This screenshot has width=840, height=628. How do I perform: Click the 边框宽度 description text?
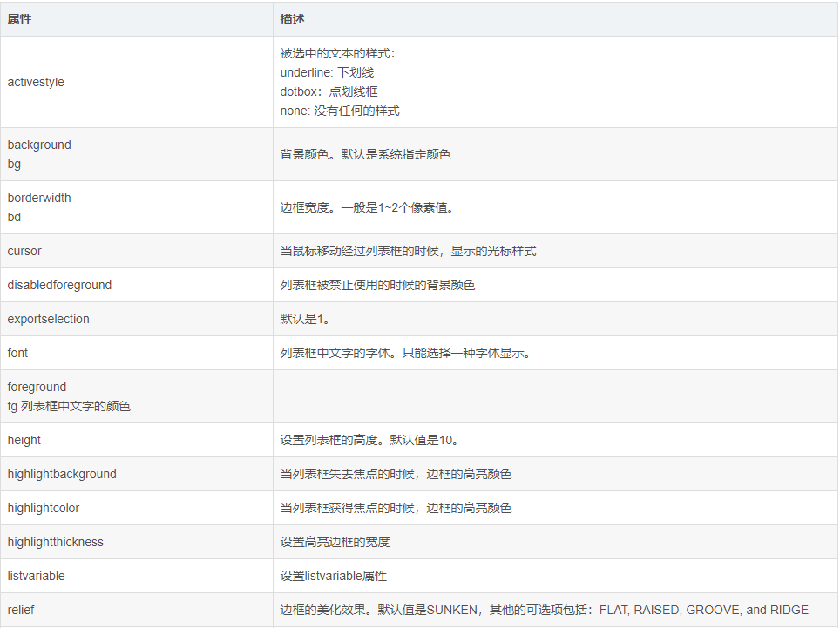367,207
